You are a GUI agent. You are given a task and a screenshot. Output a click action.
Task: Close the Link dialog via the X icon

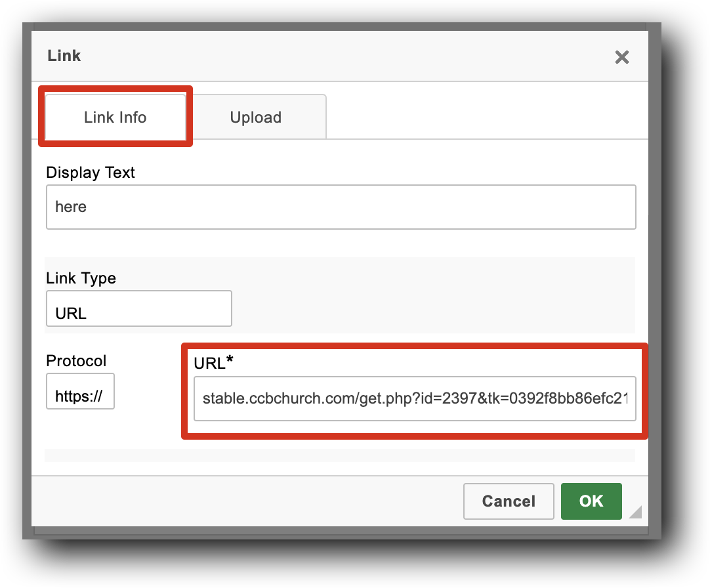click(622, 57)
